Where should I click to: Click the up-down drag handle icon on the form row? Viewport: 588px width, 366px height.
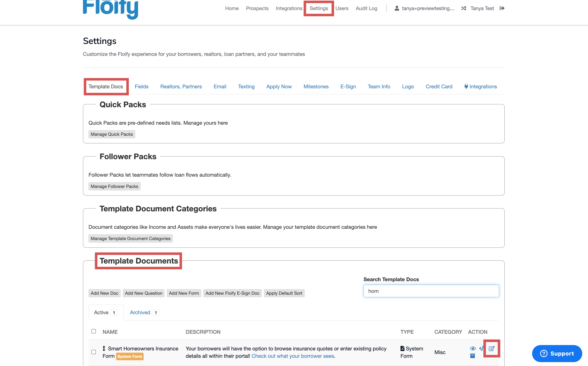pos(104,348)
